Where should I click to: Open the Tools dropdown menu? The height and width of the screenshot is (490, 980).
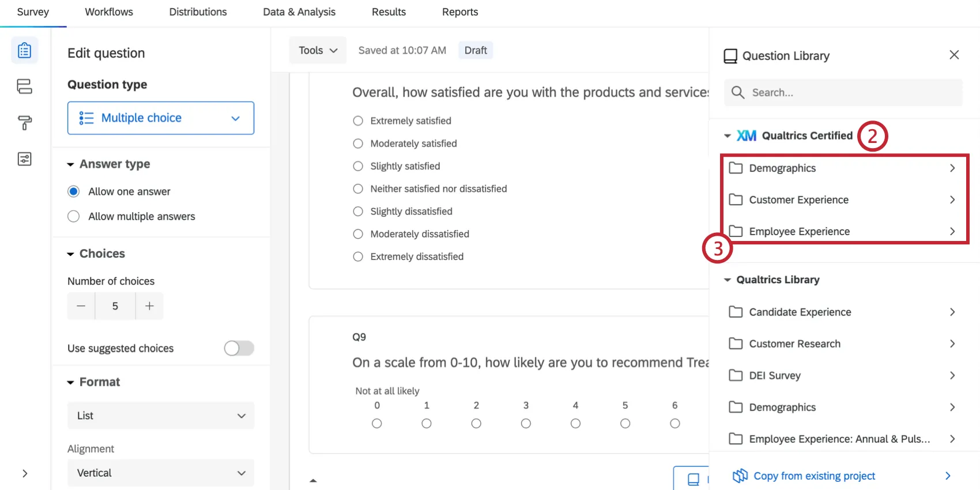(x=318, y=51)
